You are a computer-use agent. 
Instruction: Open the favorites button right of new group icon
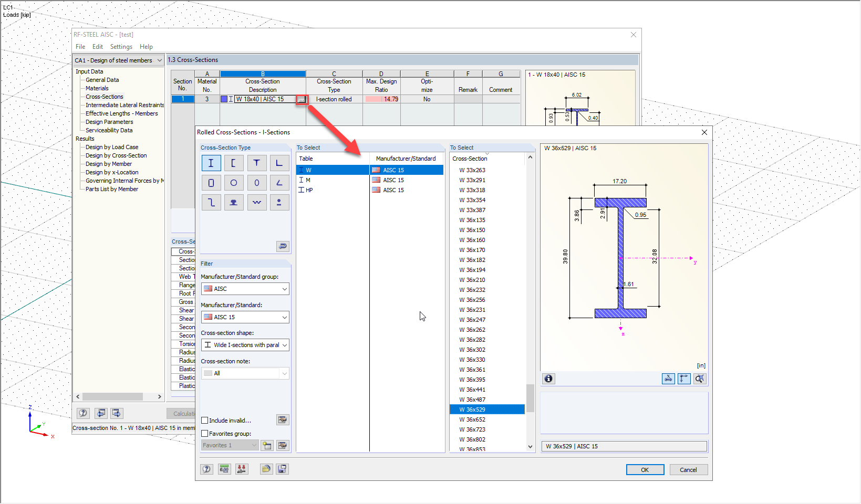283,445
